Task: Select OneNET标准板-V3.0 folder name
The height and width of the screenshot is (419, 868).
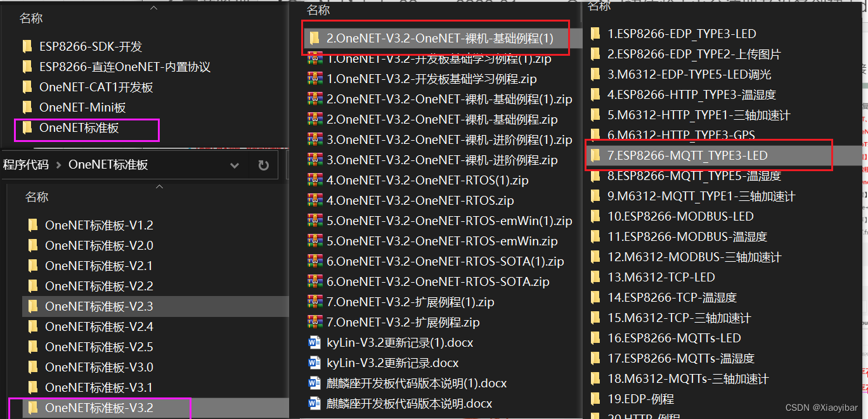Action: coord(99,367)
